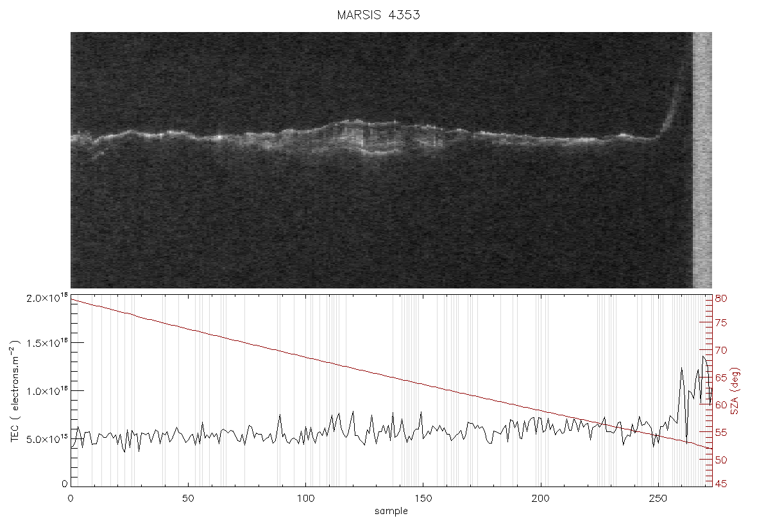
Task: Click the tall TEC peak near sample 260
Action: click(682, 369)
